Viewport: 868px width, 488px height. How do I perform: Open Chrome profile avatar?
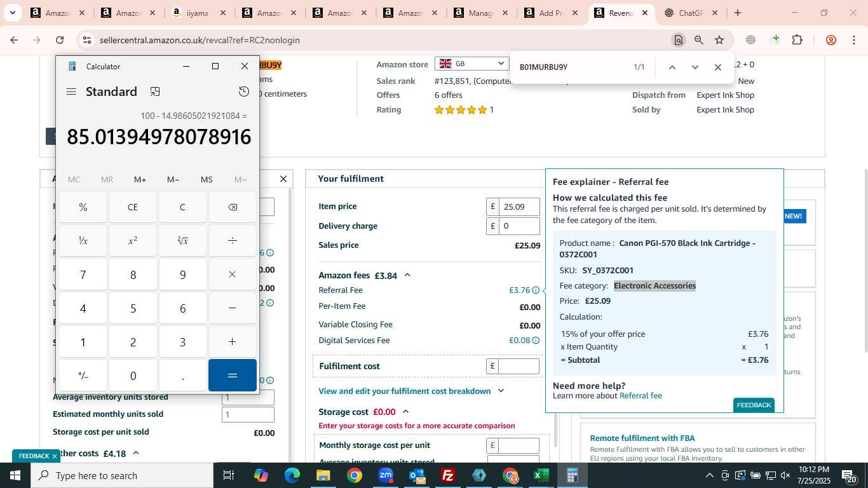pyautogui.click(x=831, y=40)
